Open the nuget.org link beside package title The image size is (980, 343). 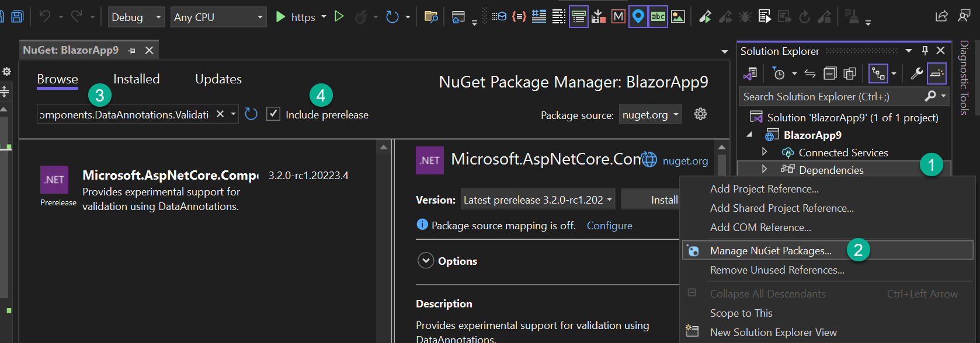685,160
